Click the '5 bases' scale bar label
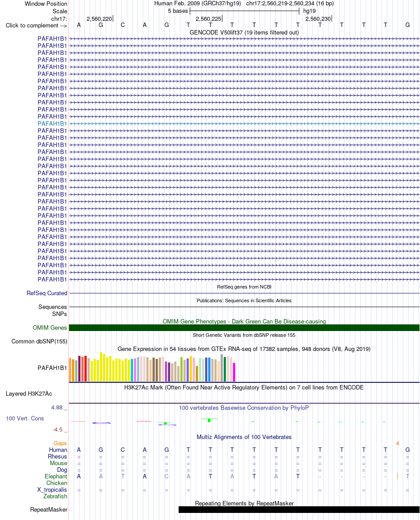 pos(178,11)
